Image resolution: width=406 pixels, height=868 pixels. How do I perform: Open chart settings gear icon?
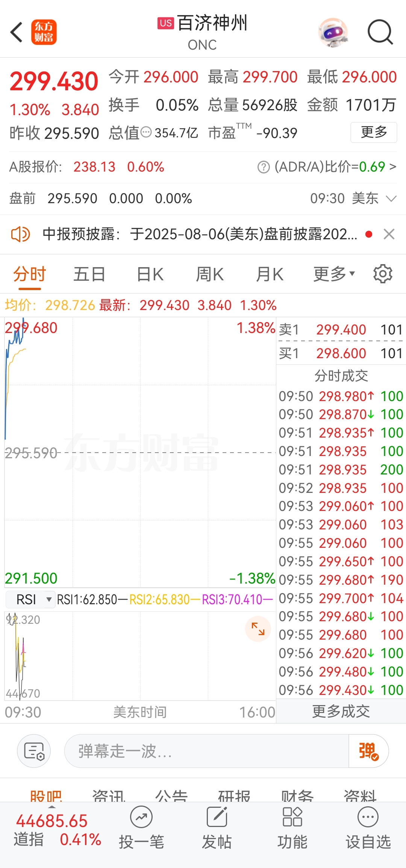(383, 274)
